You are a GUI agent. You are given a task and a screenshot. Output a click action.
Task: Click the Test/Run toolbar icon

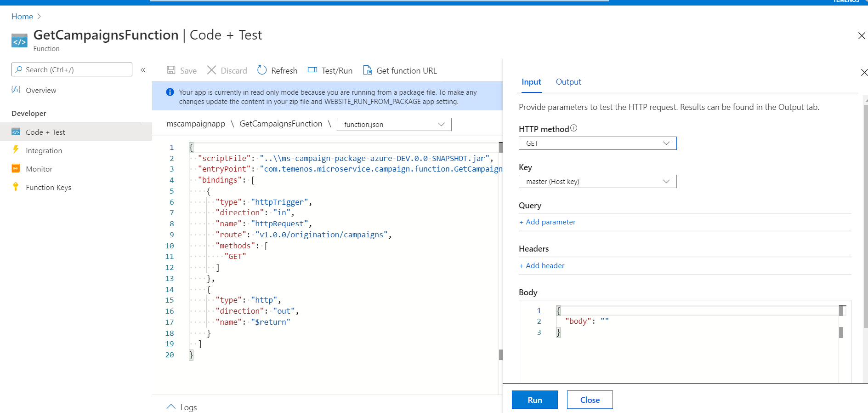[x=312, y=70]
